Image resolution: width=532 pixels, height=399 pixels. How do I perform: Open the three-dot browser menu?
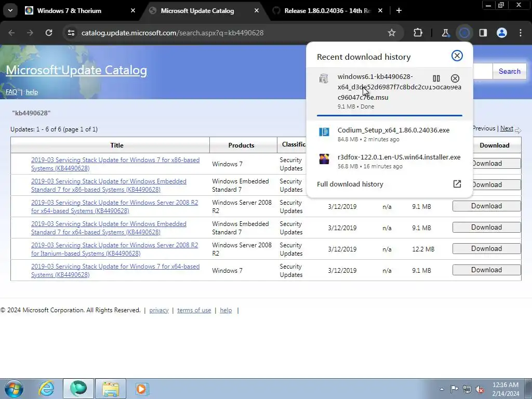coord(521,33)
